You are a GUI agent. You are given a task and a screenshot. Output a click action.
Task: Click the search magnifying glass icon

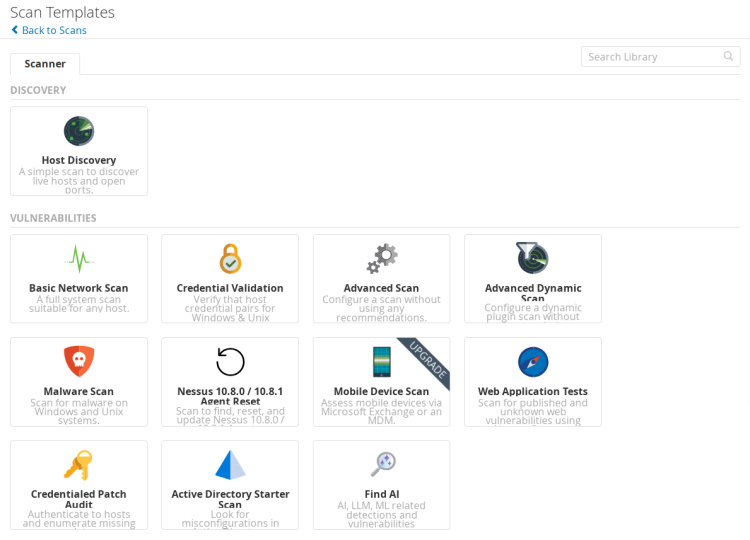point(729,57)
